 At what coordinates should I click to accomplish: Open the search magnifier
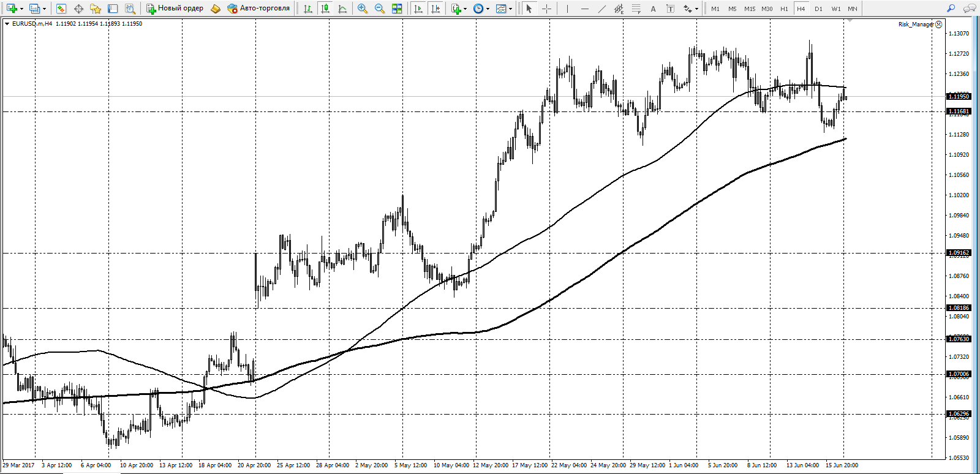(x=951, y=9)
